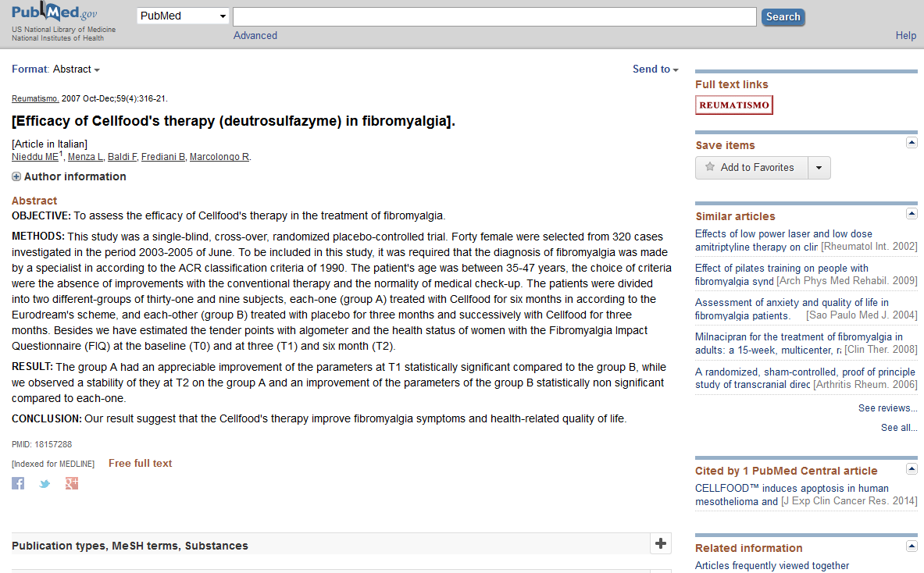Expand Publication types, MeSH terms, Substances section
Image resolution: width=924 pixels, height=573 pixels.
(661, 543)
